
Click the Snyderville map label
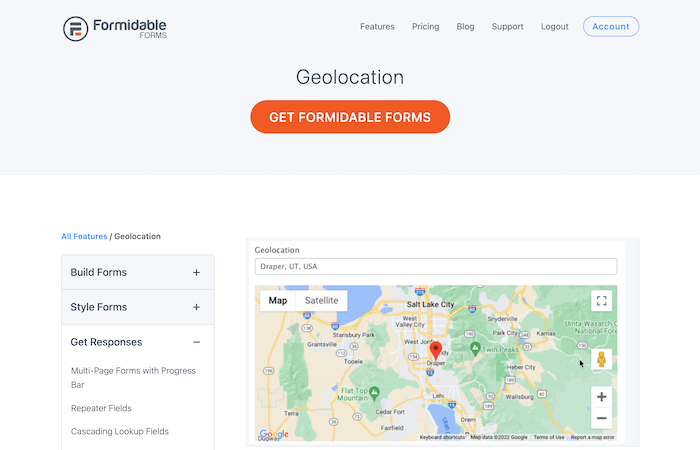coord(502,319)
